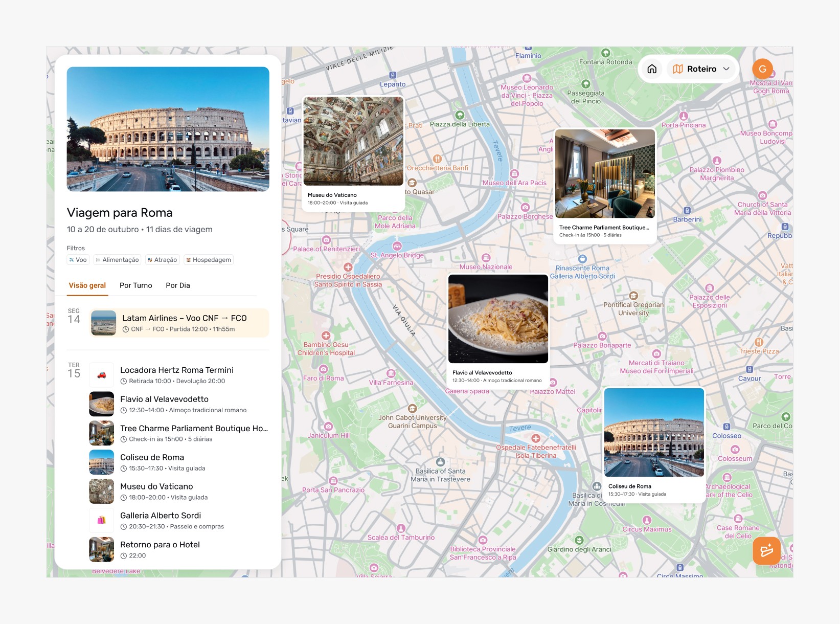Open the Latam Airlines flight CNF to FCO card

(179, 323)
